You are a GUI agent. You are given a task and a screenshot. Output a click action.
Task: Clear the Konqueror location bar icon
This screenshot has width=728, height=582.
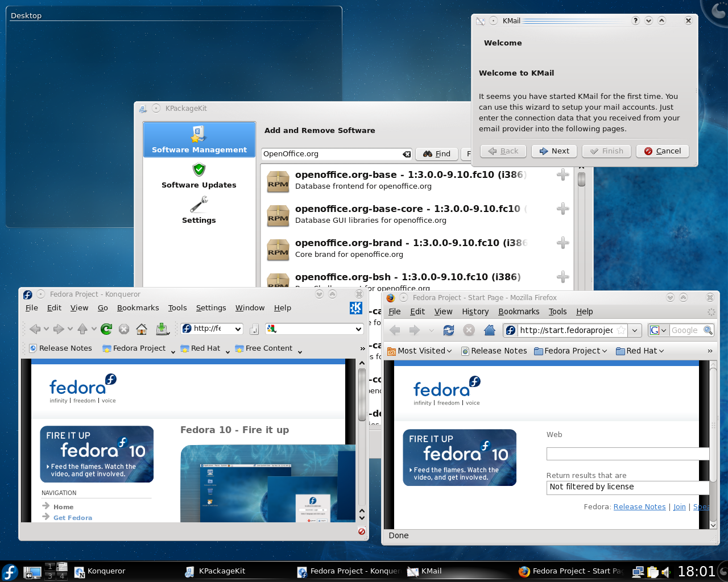point(254,329)
